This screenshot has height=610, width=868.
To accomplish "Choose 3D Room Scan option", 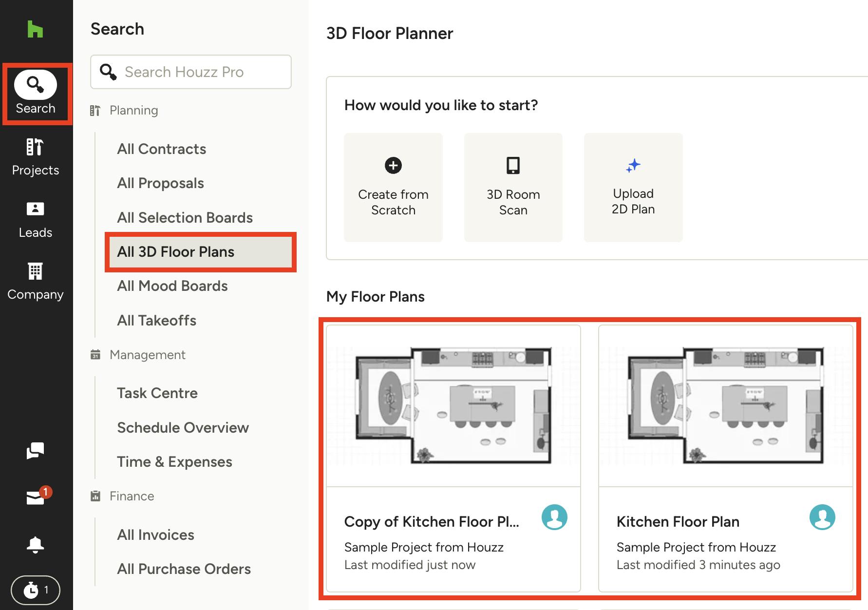I will point(513,188).
